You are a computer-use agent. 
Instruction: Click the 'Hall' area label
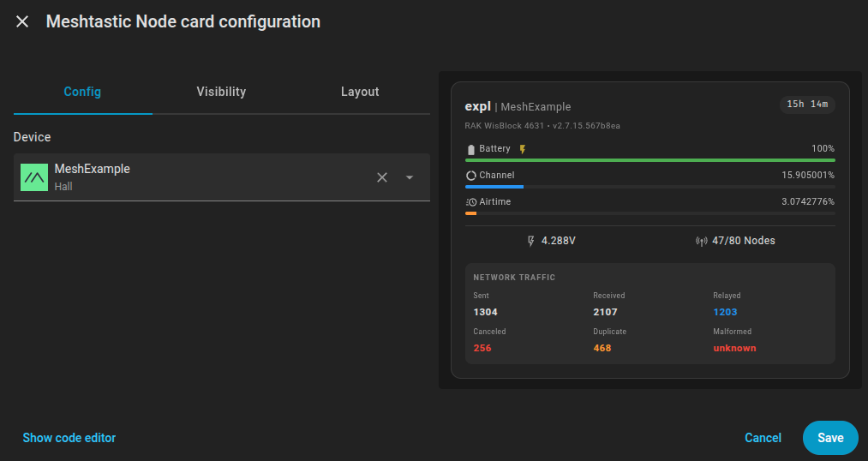(x=63, y=187)
